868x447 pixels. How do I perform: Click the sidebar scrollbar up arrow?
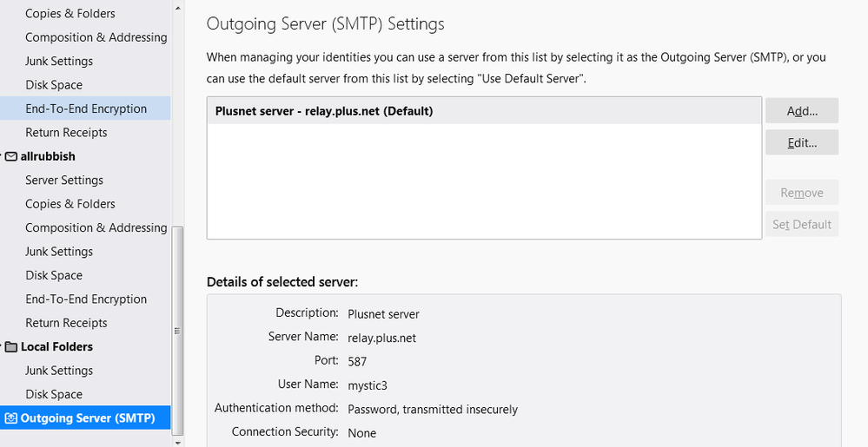(x=178, y=8)
